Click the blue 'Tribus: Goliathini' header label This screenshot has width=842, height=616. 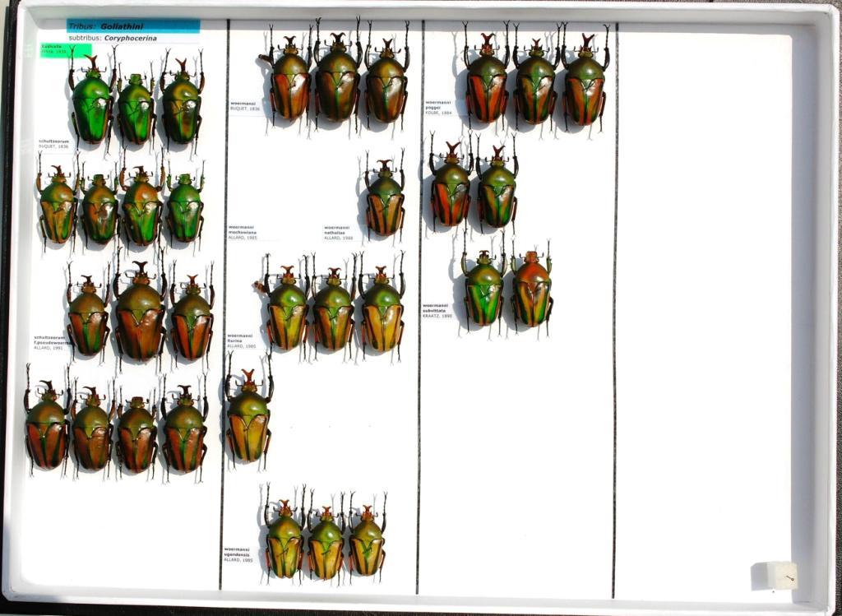click(x=132, y=26)
